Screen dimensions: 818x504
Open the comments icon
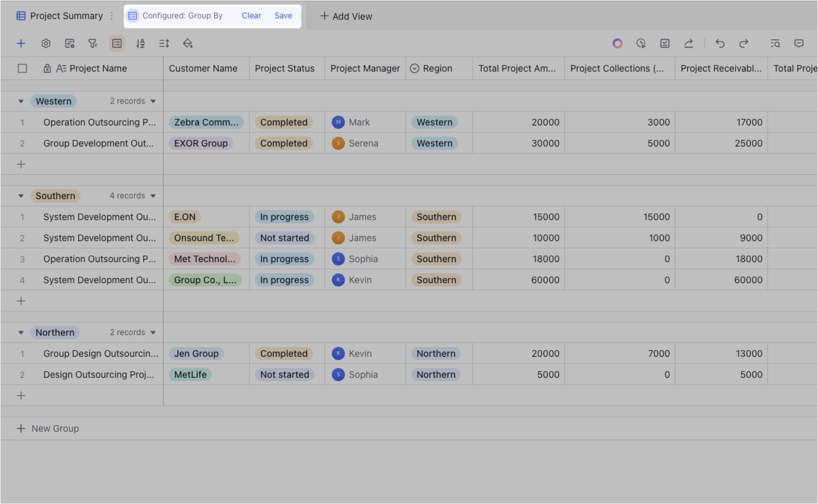(x=799, y=43)
